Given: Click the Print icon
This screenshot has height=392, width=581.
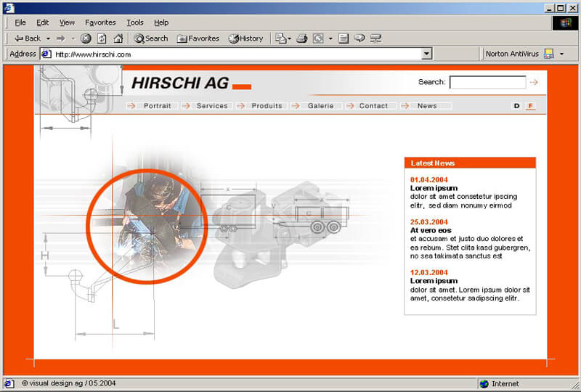Looking at the screenshot, I should pos(302,38).
